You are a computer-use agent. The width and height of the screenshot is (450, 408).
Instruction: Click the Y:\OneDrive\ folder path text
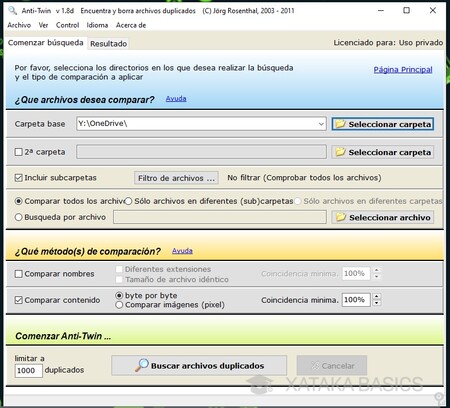[102, 123]
